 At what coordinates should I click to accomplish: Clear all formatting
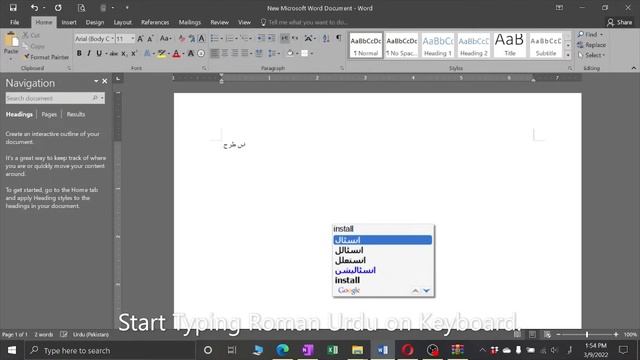(182, 39)
